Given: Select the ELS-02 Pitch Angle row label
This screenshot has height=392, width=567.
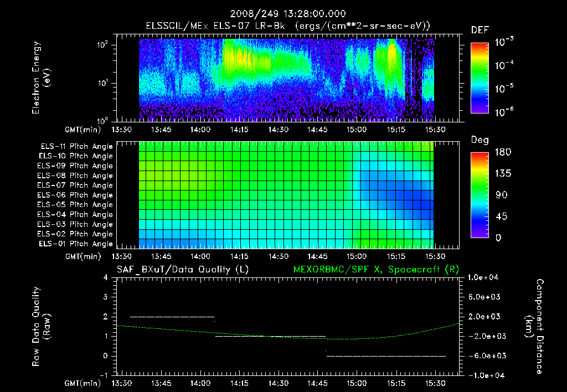Looking at the screenshot, I should pos(75,234).
